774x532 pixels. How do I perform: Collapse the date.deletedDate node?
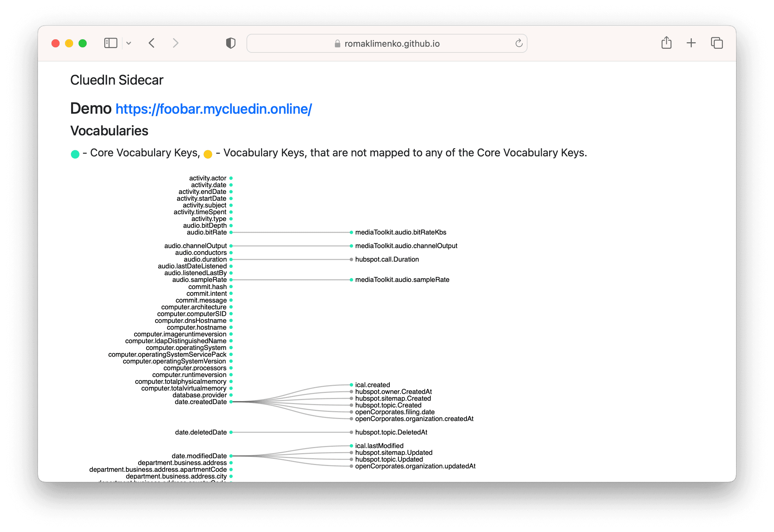click(231, 433)
